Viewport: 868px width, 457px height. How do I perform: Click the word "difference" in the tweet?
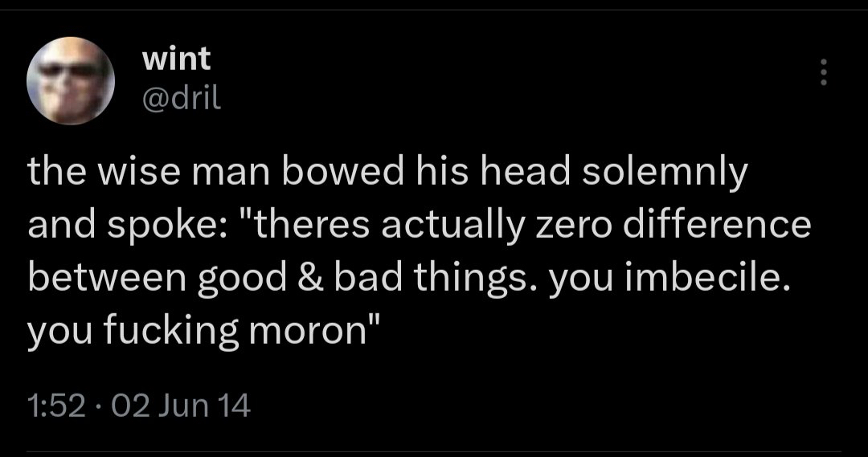tap(728, 226)
